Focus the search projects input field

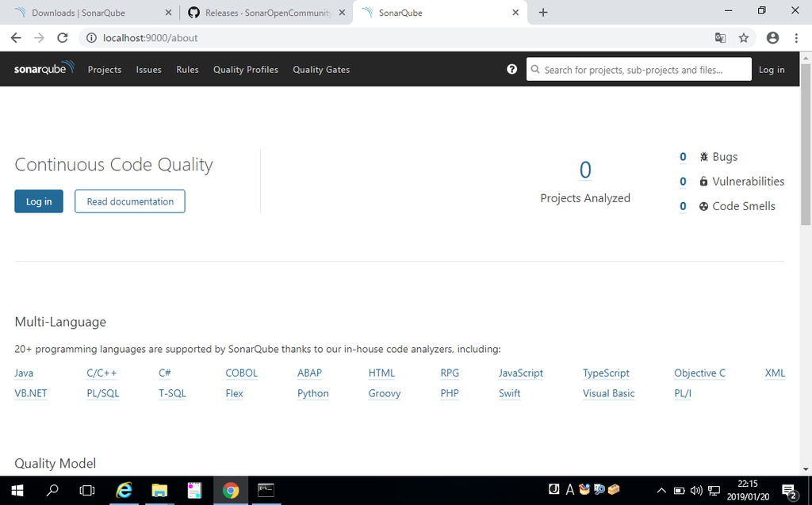(638, 70)
